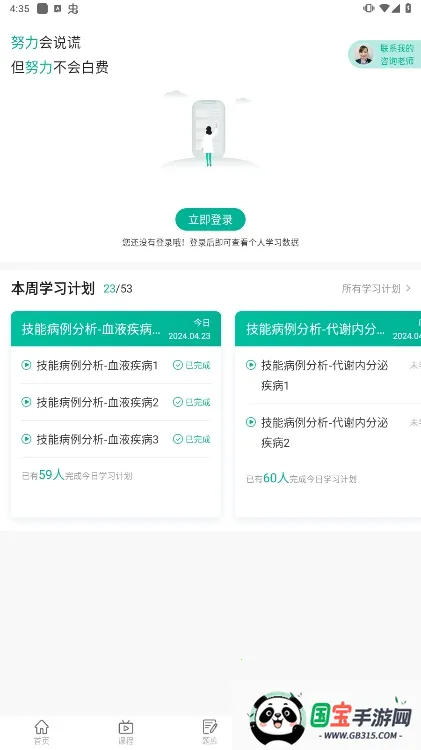
Task: Click weekly progress 23/53 counter
Action: (x=118, y=289)
